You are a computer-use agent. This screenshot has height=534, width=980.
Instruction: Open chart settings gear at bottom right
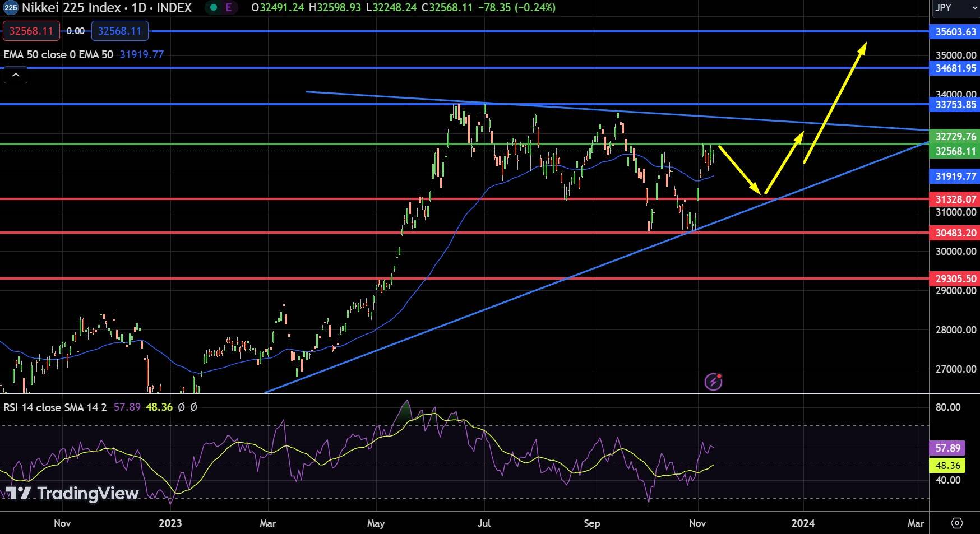(x=957, y=523)
